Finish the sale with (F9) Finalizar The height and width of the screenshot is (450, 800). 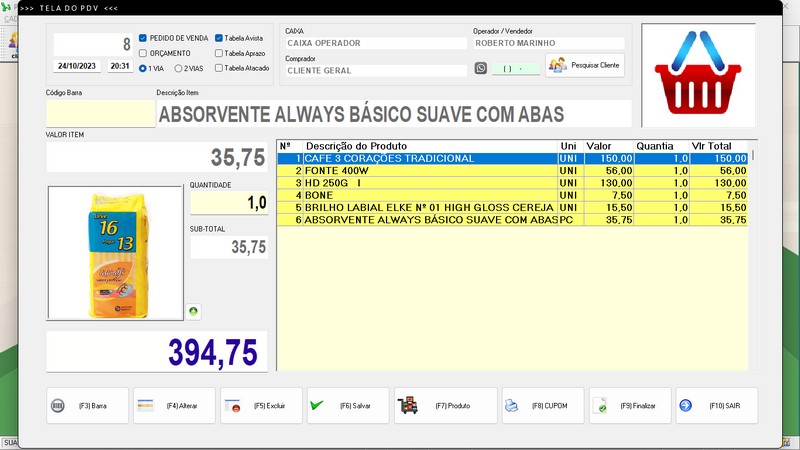630,406
